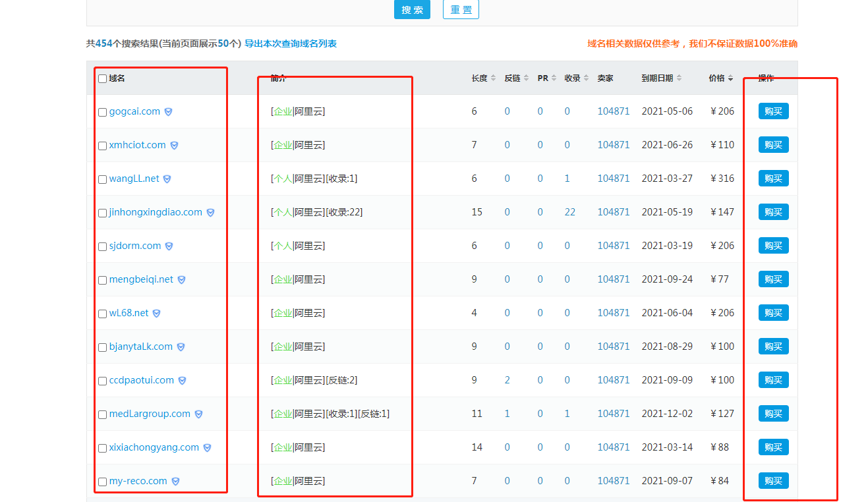Viewport: 868px width, 502px height.
Task: Click 购买 for xixiachongyang.com
Action: [773, 447]
